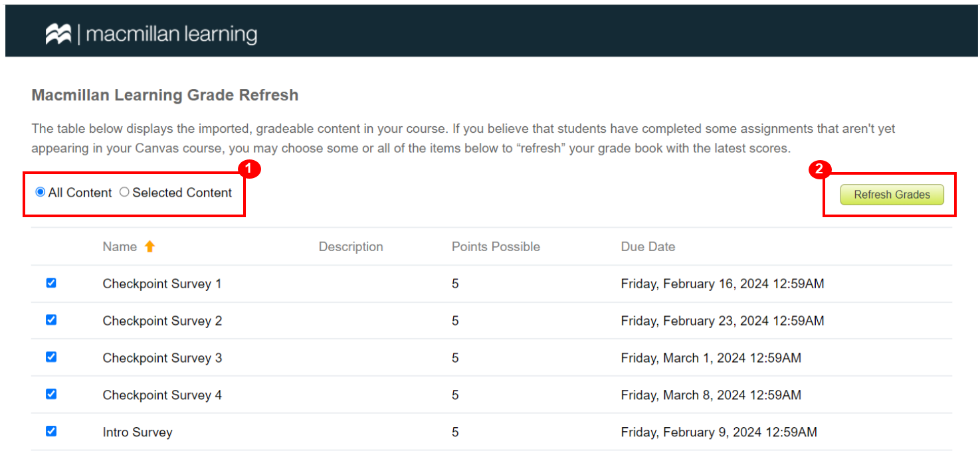Select the All Content radio button

pyautogui.click(x=41, y=193)
